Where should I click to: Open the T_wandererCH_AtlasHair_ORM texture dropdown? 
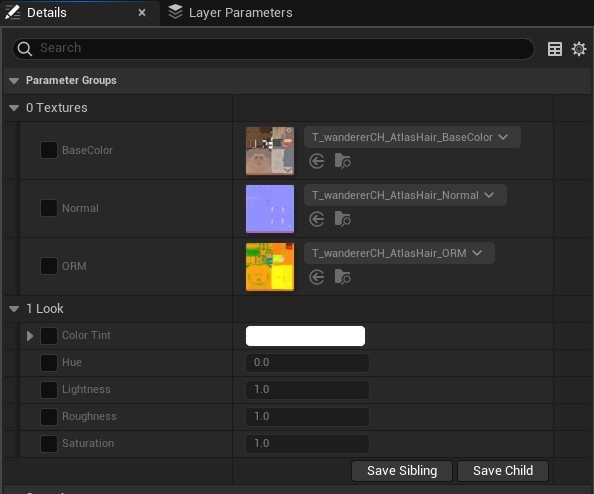[x=399, y=253]
